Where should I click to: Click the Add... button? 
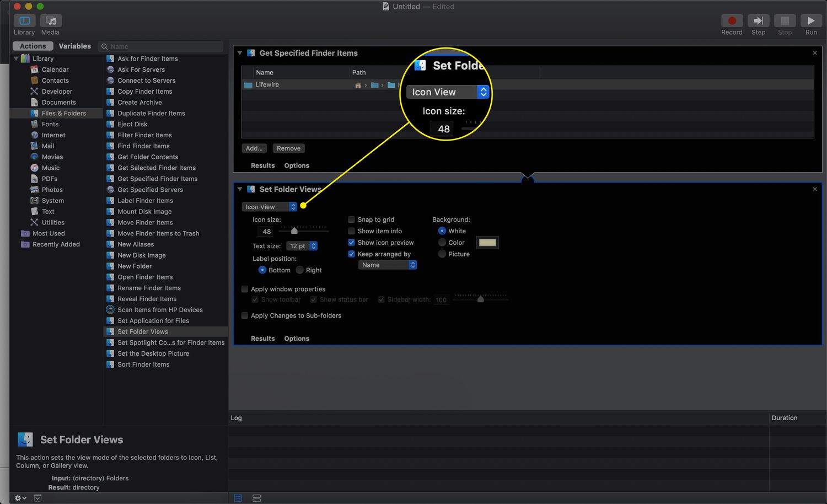pyautogui.click(x=254, y=148)
